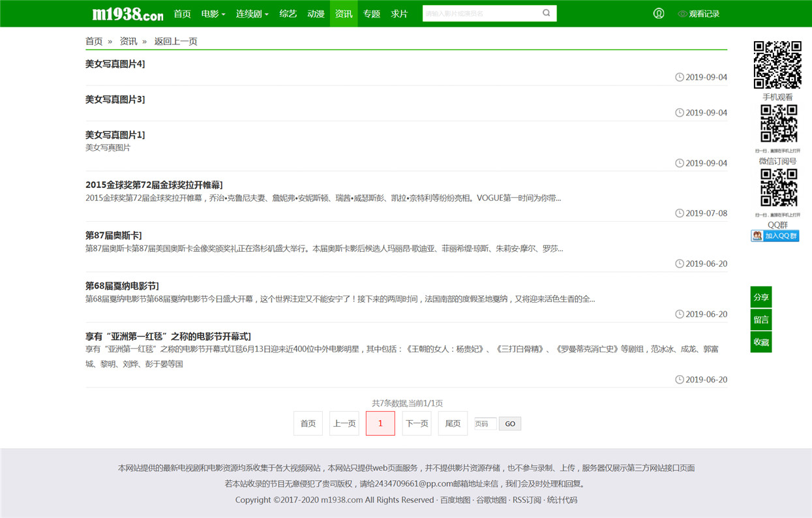Click the green 留言 message button
Image resolution: width=812 pixels, height=518 pixels.
click(761, 320)
